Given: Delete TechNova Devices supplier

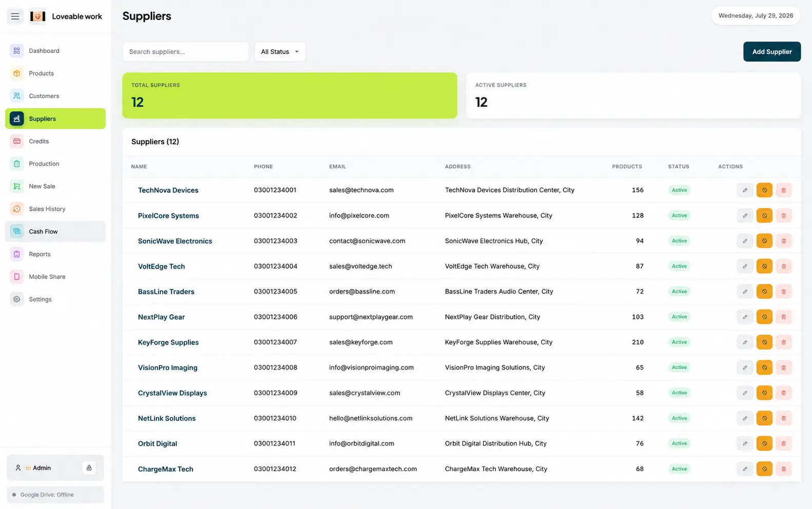Looking at the screenshot, I should (784, 190).
